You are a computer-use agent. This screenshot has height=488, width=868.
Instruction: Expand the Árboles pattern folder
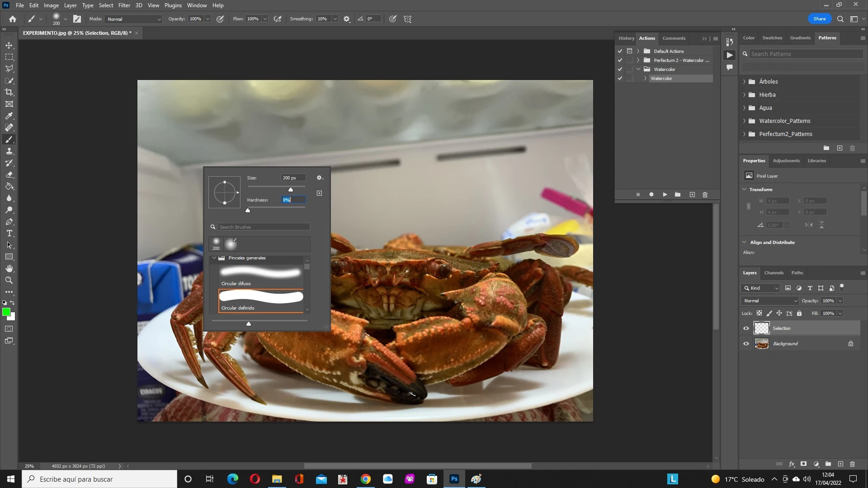pyautogui.click(x=744, y=82)
